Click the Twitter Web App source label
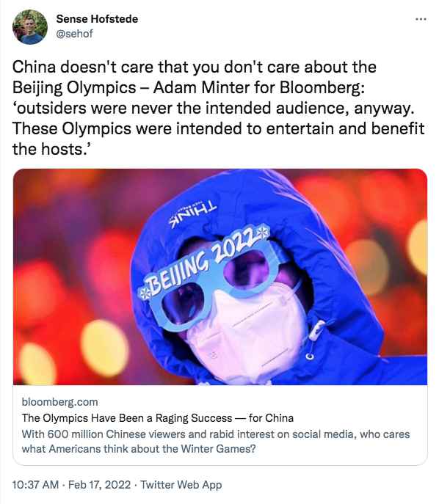 click(181, 485)
